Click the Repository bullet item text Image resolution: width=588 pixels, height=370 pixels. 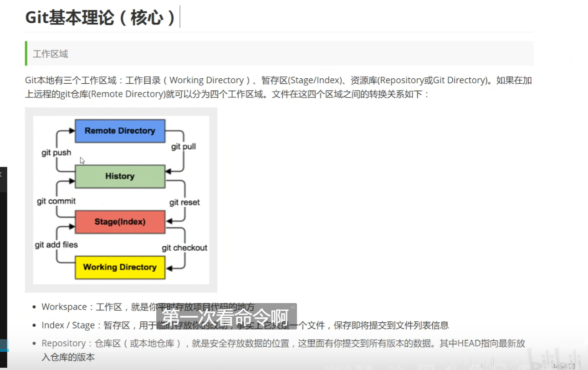click(282, 344)
